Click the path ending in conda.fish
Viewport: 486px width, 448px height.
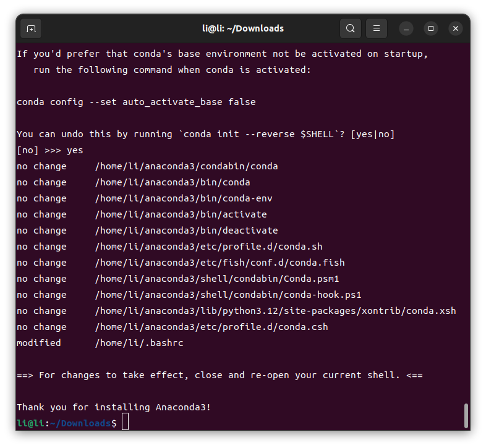tap(220, 263)
